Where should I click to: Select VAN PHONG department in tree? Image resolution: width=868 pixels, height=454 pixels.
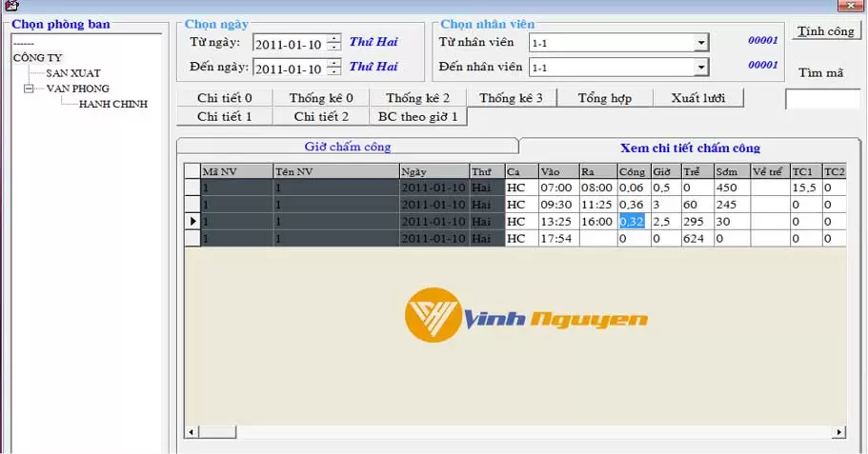[x=77, y=89]
